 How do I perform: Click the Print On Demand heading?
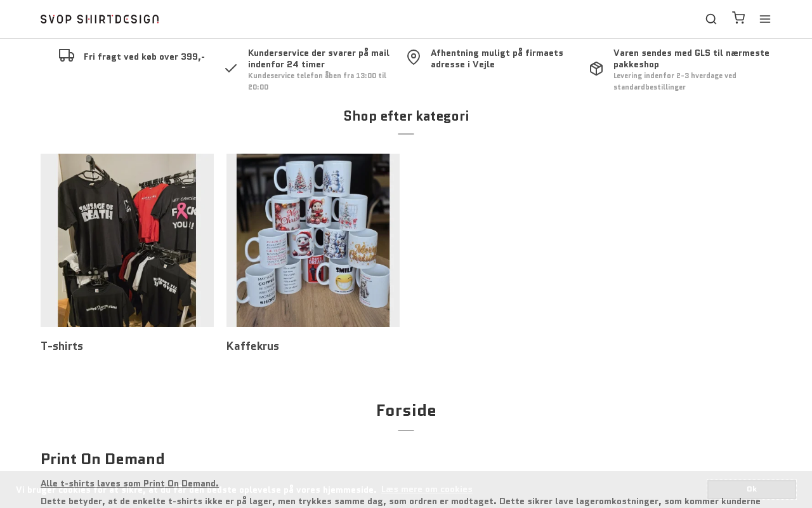click(x=103, y=459)
